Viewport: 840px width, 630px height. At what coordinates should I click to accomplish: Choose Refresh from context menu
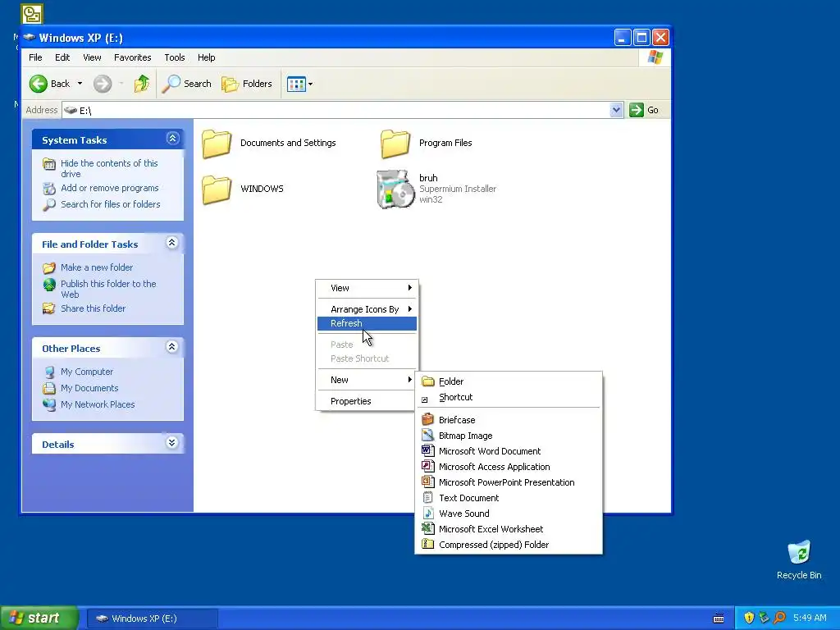coord(367,323)
